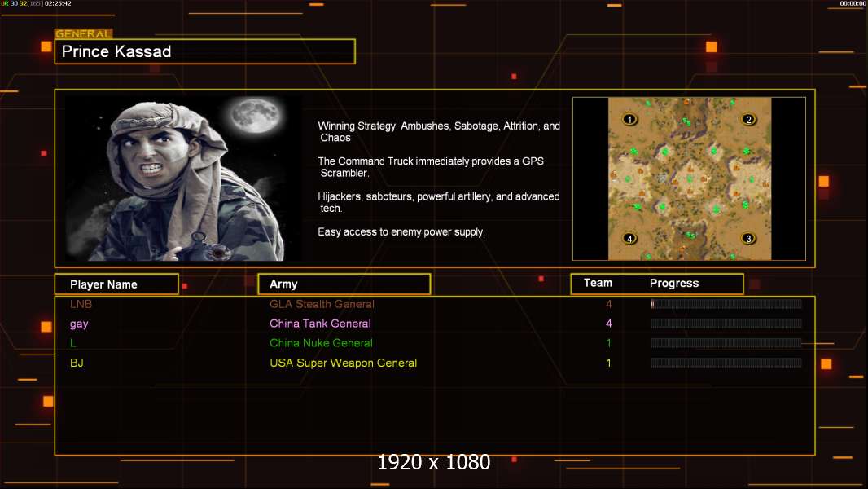Click start position 1 marker on map
This screenshot has height=489, width=868.
[629, 119]
